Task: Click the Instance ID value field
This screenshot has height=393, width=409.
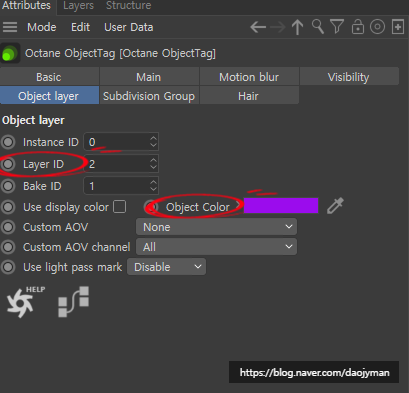Action: tap(121, 142)
